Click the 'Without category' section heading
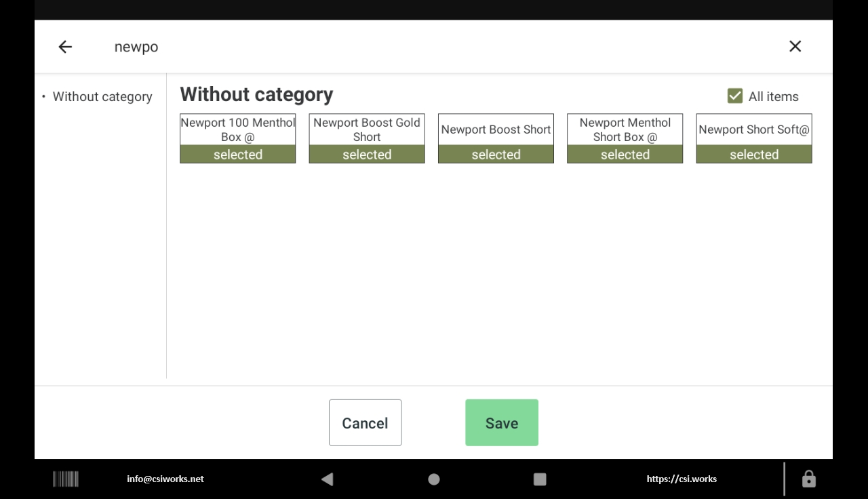The width and height of the screenshot is (868, 499). coord(256,94)
